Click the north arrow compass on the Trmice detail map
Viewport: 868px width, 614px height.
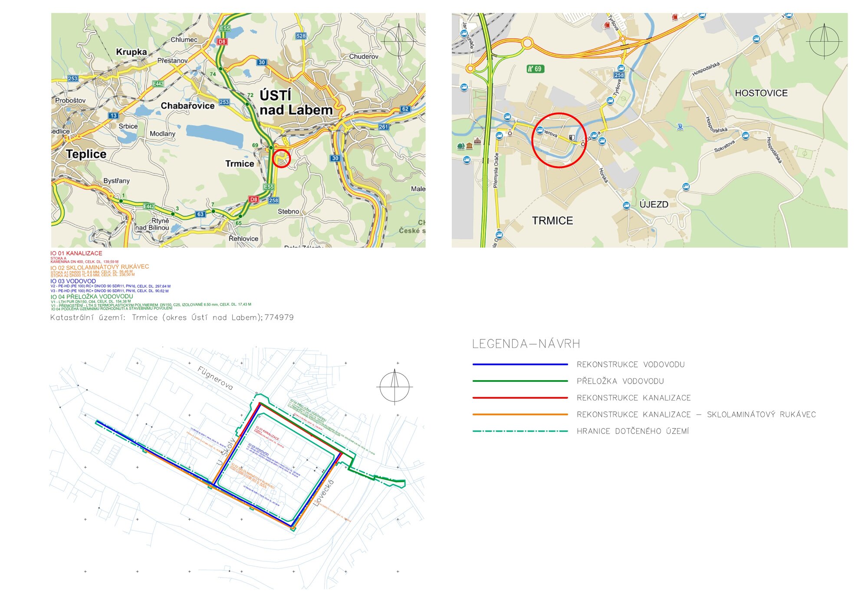[824, 41]
